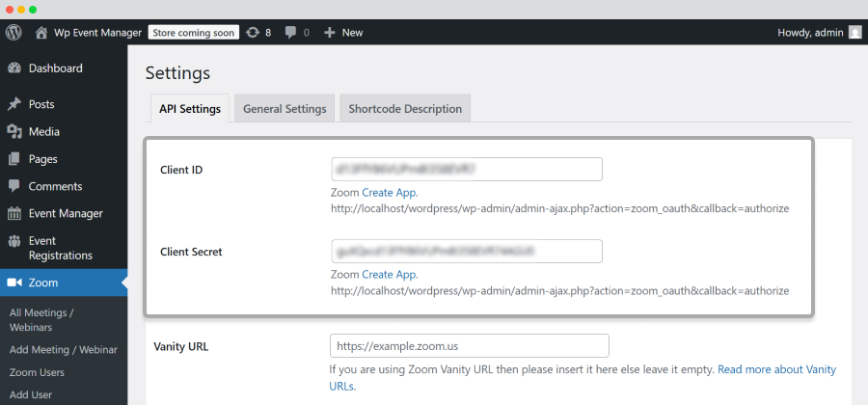Image resolution: width=868 pixels, height=405 pixels.
Task: Open All Meetings / Webinars submenu
Action: click(41, 320)
